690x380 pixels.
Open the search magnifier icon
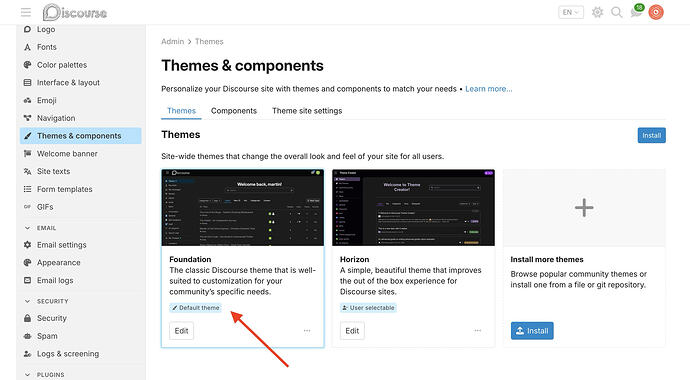click(617, 12)
